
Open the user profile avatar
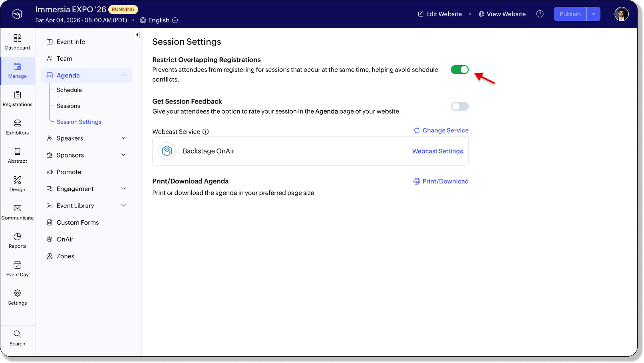(621, 14)
